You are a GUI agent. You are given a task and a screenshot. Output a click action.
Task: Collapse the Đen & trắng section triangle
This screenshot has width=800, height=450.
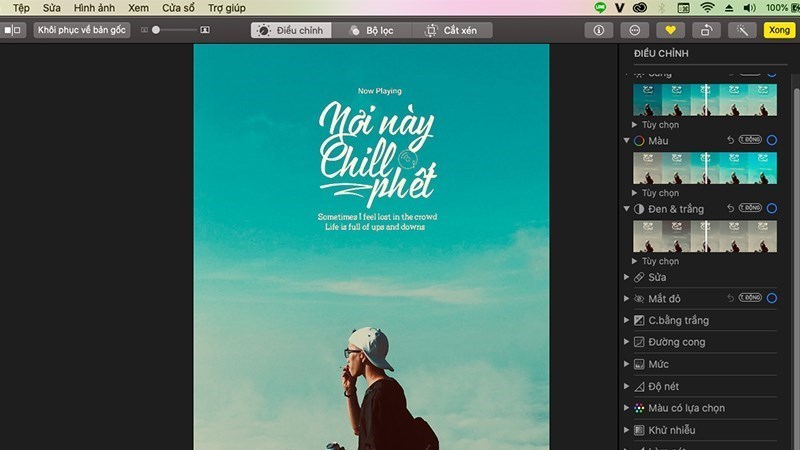(x=627, y=209)
